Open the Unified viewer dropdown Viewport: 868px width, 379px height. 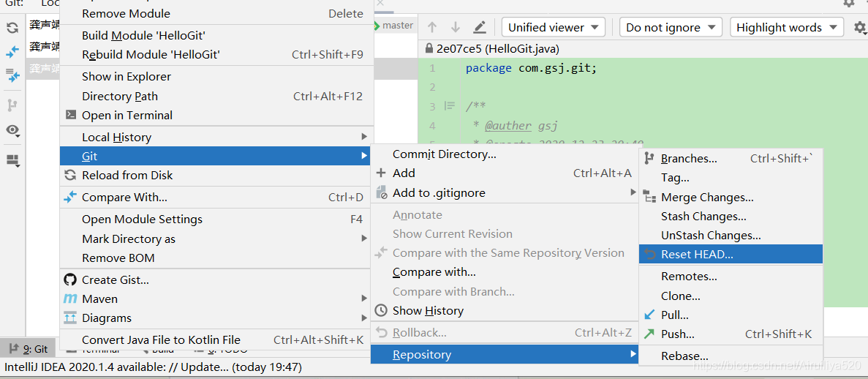[x=553, y=27]
